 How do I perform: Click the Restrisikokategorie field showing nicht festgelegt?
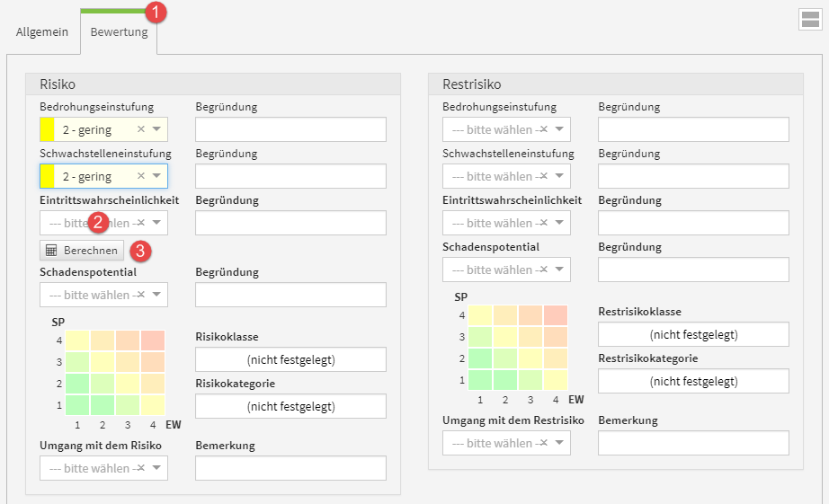pos(693,380)
